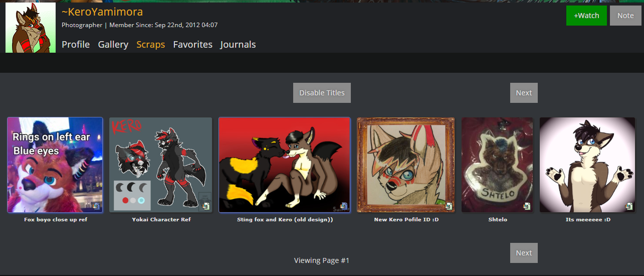
Task: Click the top Next page button
Action: [x=524, y=93]
